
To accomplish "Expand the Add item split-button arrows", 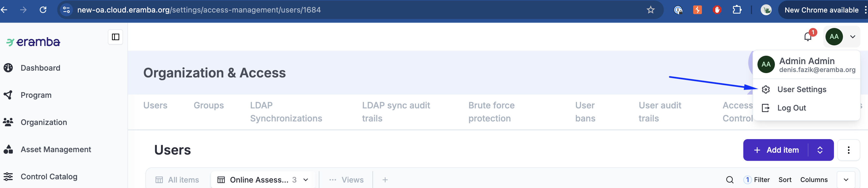I will pyautogui.click(x=820, y=150).
